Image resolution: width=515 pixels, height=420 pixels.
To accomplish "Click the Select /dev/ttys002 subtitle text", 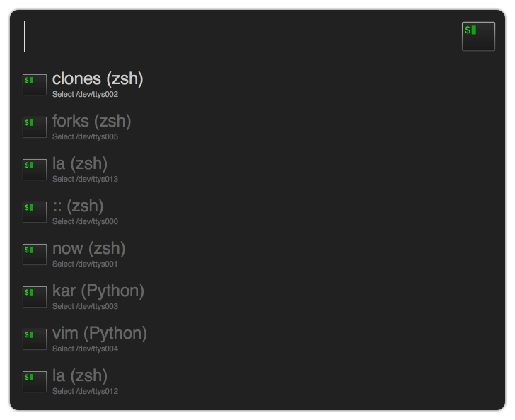I will 85,94.
